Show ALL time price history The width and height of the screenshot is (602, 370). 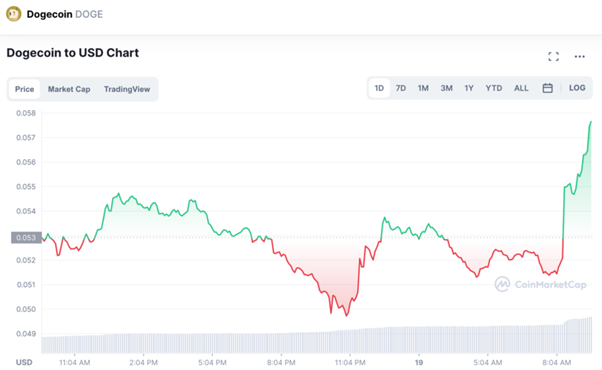coord(521,88)
